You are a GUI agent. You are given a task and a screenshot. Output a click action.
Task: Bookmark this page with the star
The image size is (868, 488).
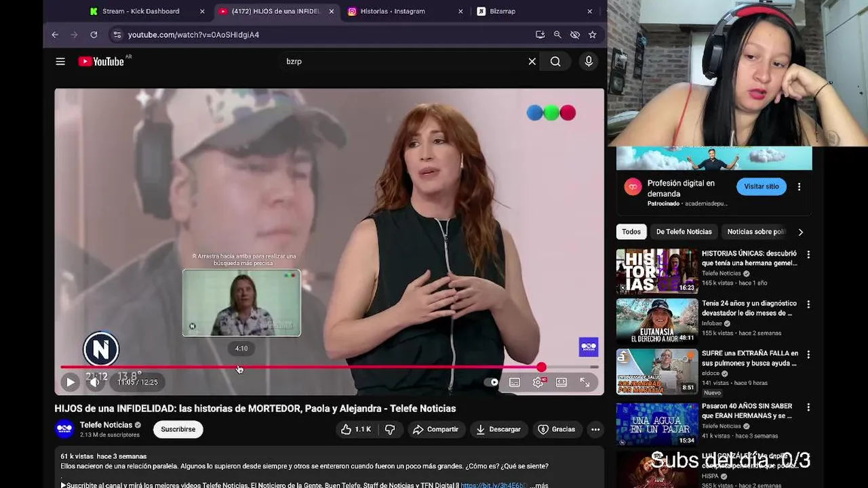pos(593,35)
